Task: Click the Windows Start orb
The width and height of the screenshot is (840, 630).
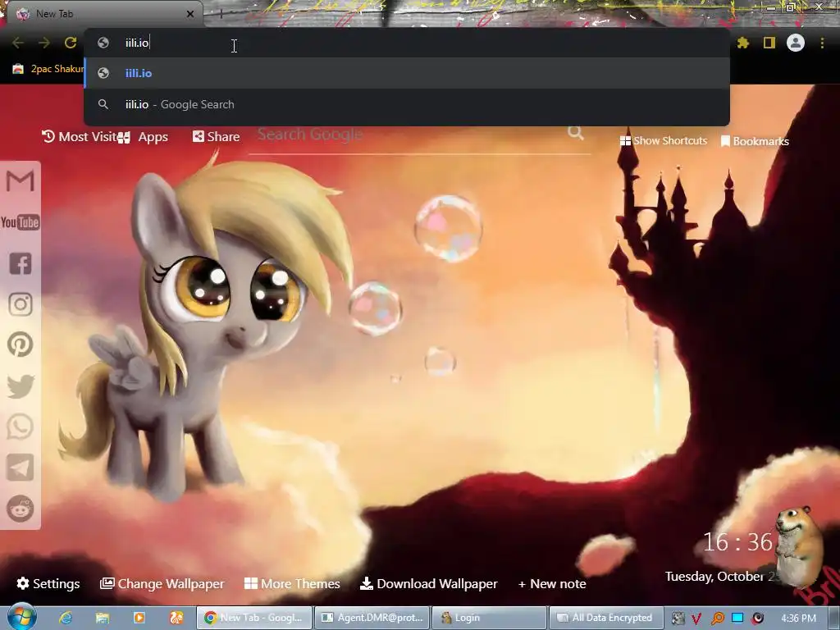Action: (21, 617)
